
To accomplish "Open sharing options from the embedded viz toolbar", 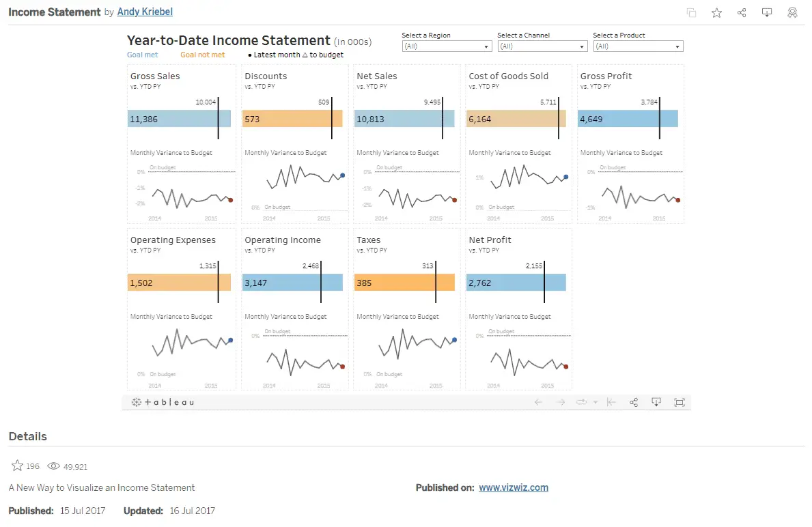I will pyautogui.click(x=633, y=402).
